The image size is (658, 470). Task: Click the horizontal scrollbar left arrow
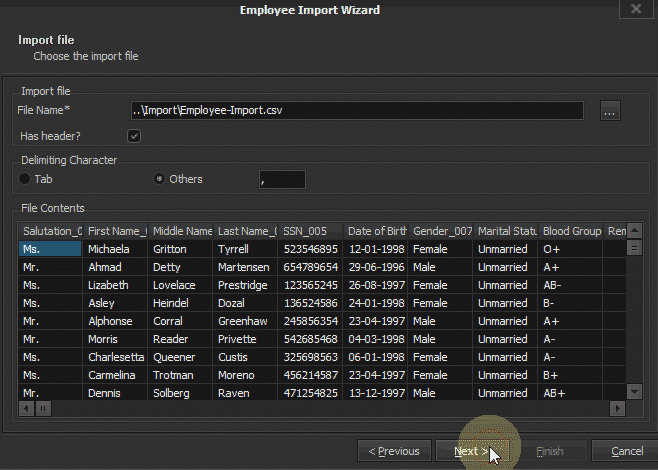click(27, 408)
